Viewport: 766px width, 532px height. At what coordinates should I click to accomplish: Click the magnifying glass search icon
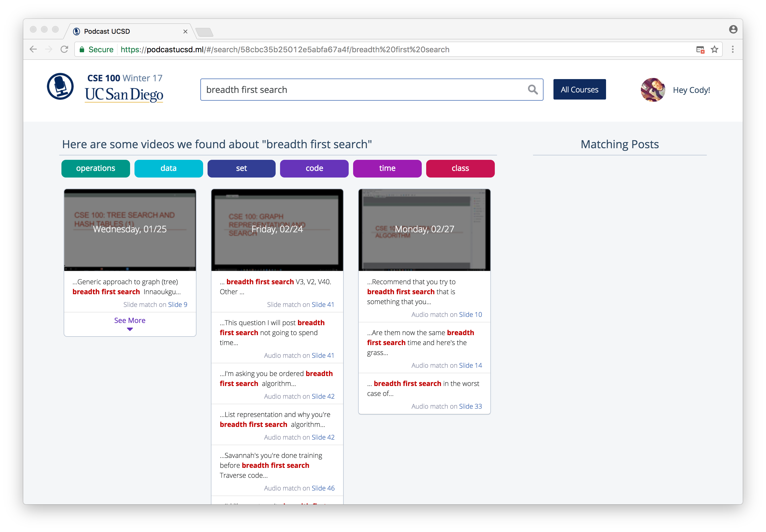point(532,90)
